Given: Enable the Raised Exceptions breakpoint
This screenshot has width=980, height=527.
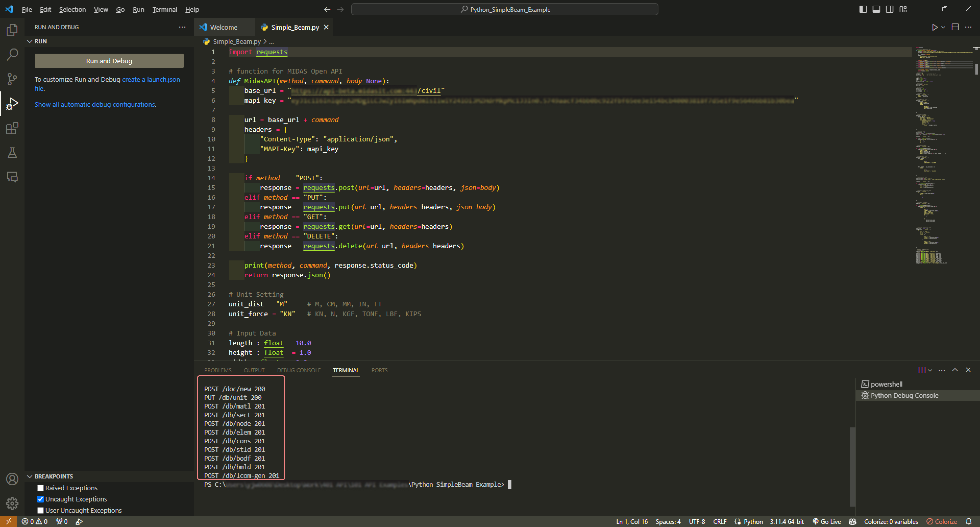Looking at the screenshot, I should (40, 488).
